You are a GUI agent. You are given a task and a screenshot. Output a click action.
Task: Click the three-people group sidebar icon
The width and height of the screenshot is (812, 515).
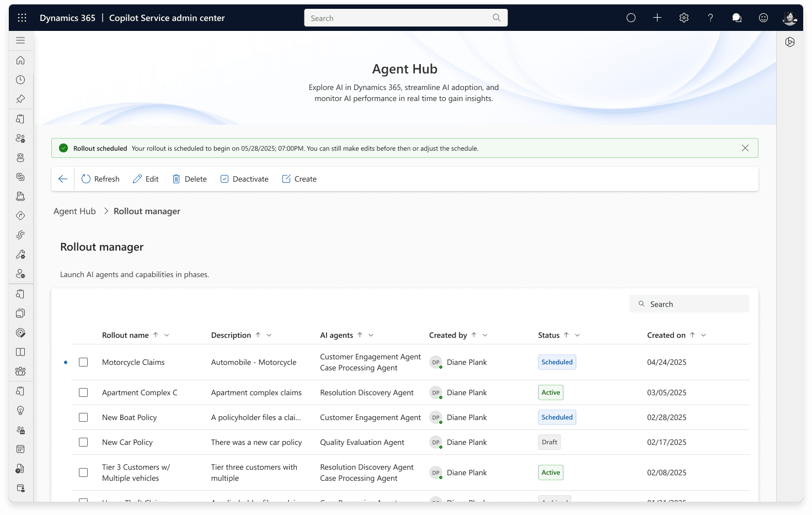click(20, 371)
